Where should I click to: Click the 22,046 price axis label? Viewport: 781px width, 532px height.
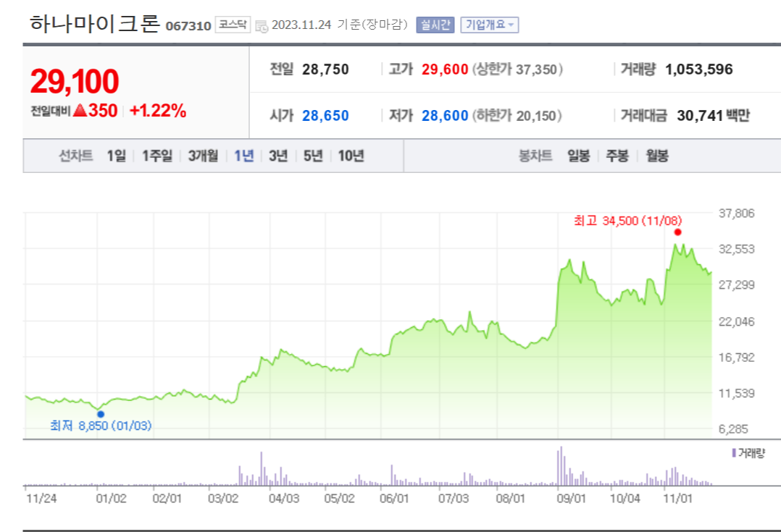tap(736, 322)
